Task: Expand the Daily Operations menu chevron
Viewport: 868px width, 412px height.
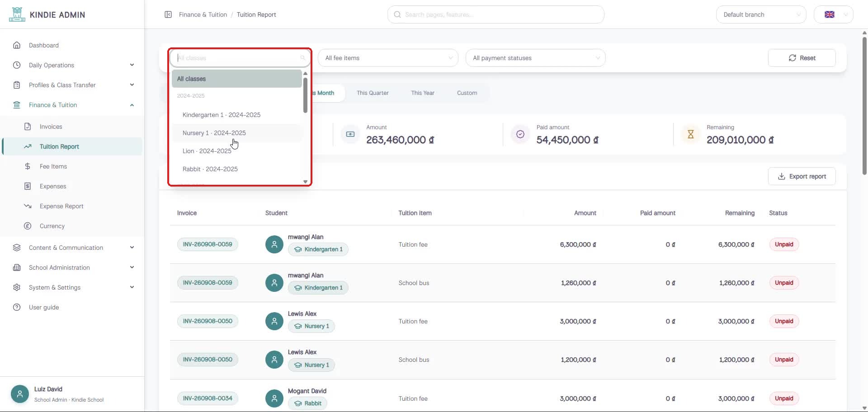Action: (132, 65)
